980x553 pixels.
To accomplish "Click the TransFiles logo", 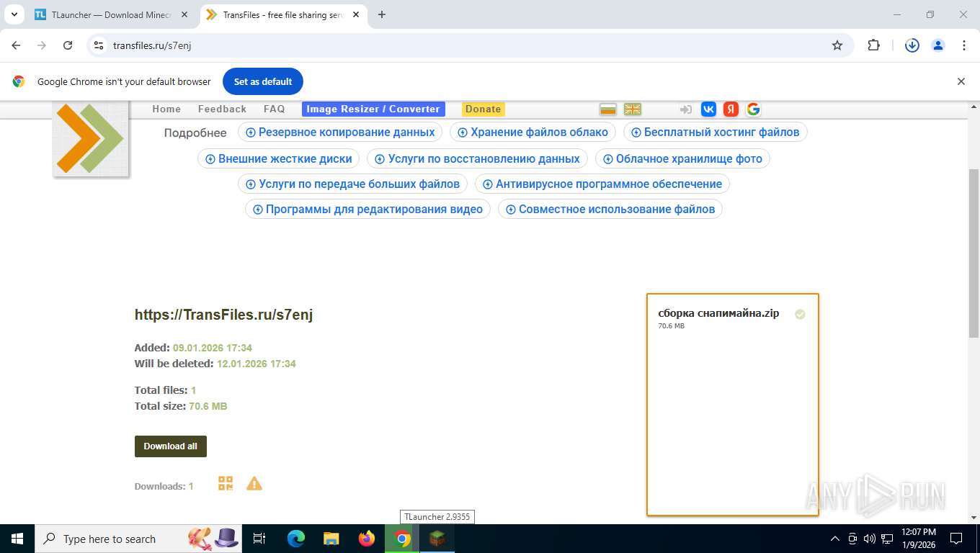I will tap(91, 138).
